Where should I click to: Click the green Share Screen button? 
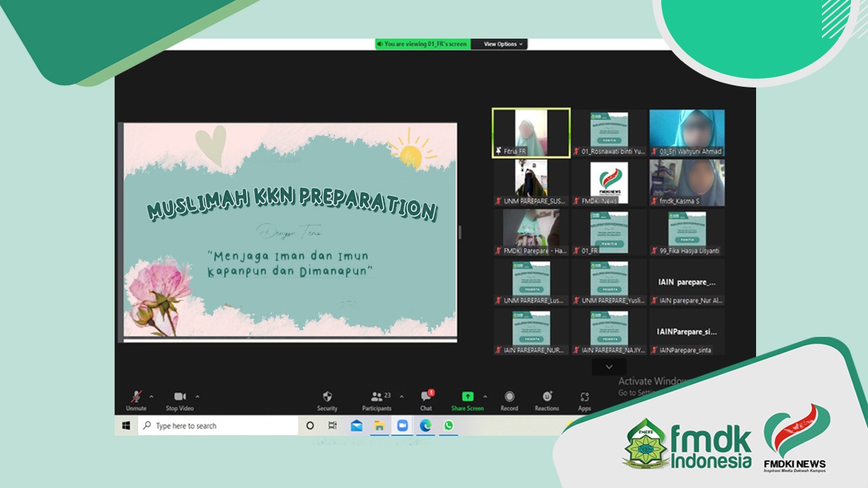467,400
